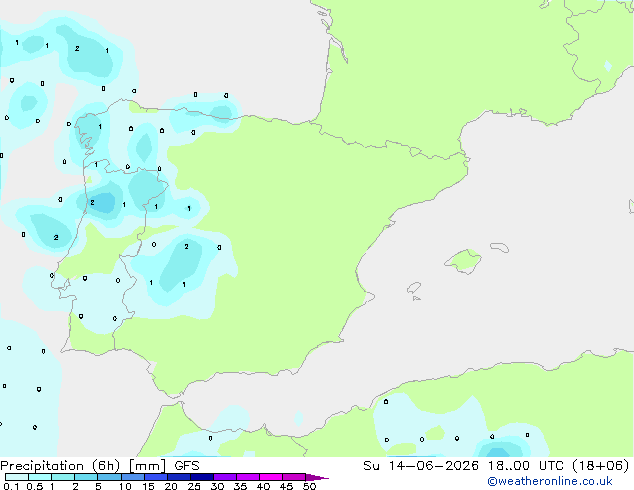
Task: Click the above-50 arrow tip of the legend
Action: [317, 477]
